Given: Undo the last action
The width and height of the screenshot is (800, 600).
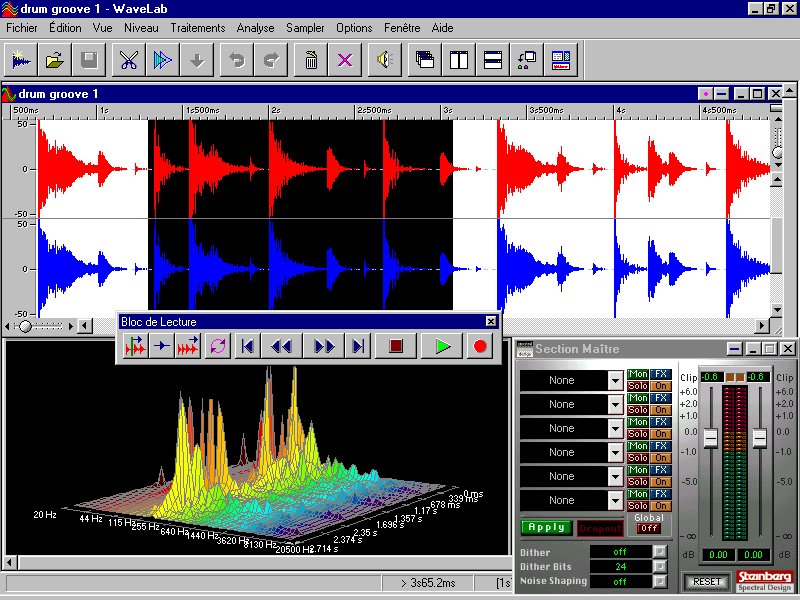Looking at the screenshot, I should coord(237,60).
